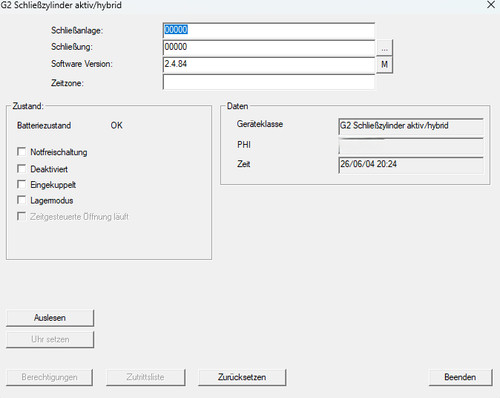Click Zurücksetzen to reset the cylinder

(242, 377)
